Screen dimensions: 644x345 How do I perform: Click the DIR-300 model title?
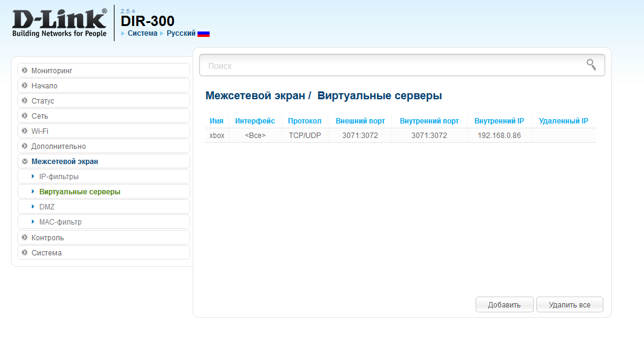click(147, 21)
